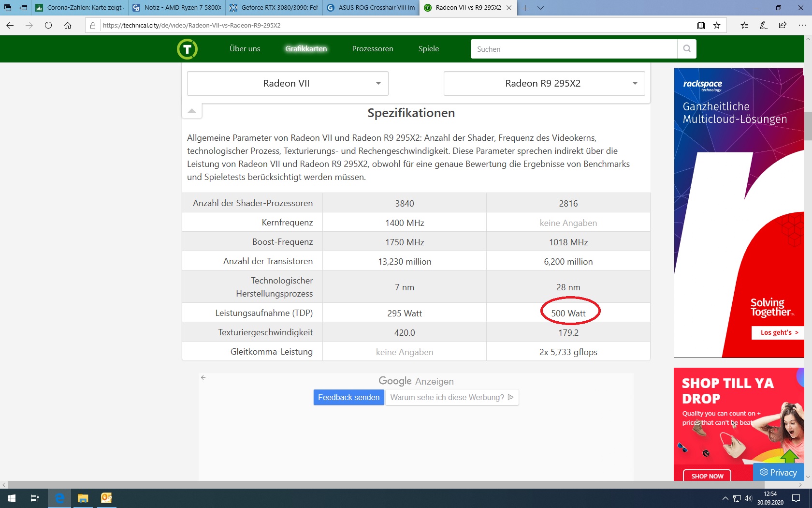Close the Radeon VII vs R9 295X2 tab
The width and height of the screenshot is (812, 508).
[x=509, y=8]
